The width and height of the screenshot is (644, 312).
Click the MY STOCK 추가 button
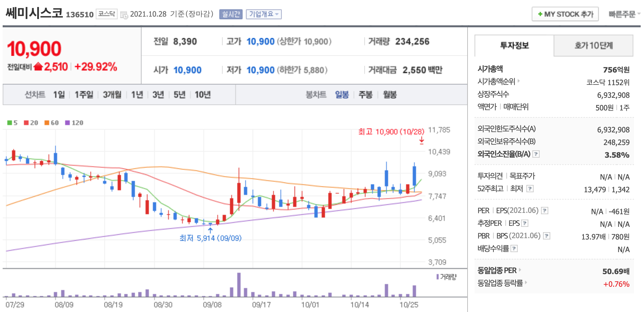click(565, 14)
